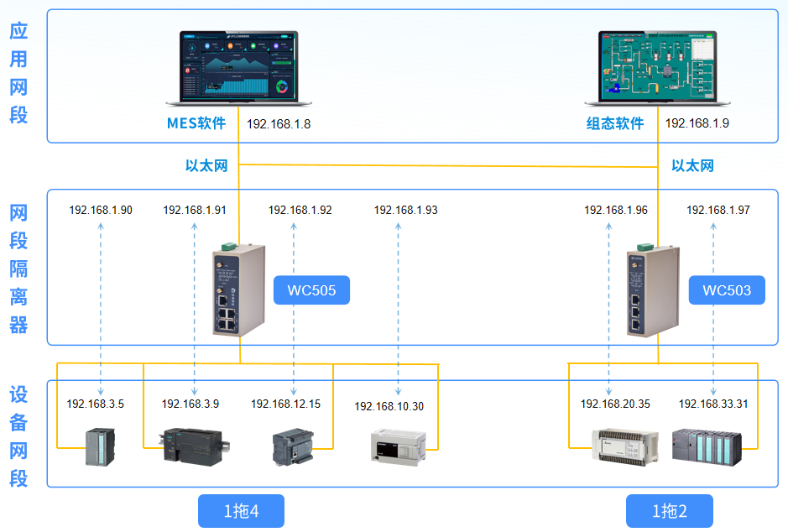Click the MES软件 laptop dashboard screen
Image resolution: width=788 pixels, height=532 pixels.
click(x=237, y=67)
